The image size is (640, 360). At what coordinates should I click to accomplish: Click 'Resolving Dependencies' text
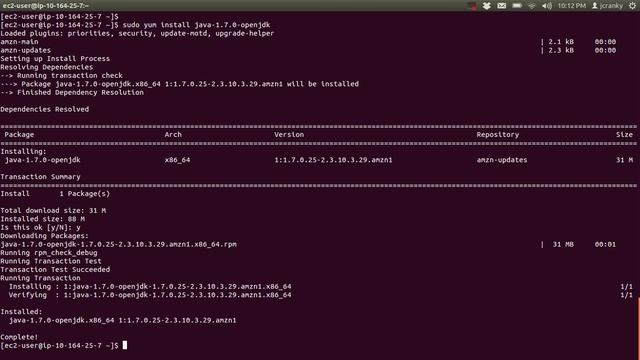pyautogui.click(x=47, y=67)
